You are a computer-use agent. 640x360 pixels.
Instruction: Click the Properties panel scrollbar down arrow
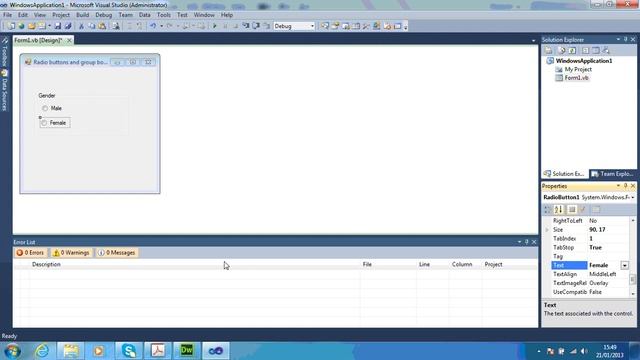coord(633,293)
